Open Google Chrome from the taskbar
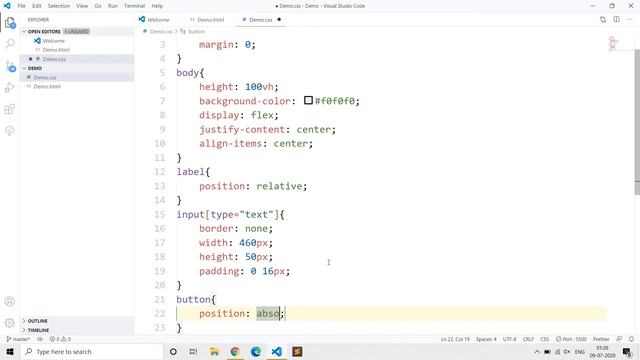The height and width of the screenshot is (360, 640). tap(235, 351)
